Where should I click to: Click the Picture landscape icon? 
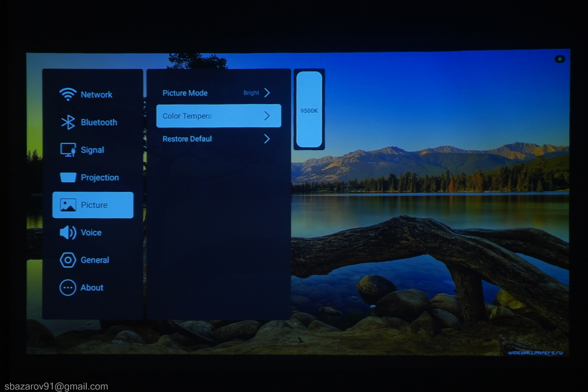click(x=68, y=205)
